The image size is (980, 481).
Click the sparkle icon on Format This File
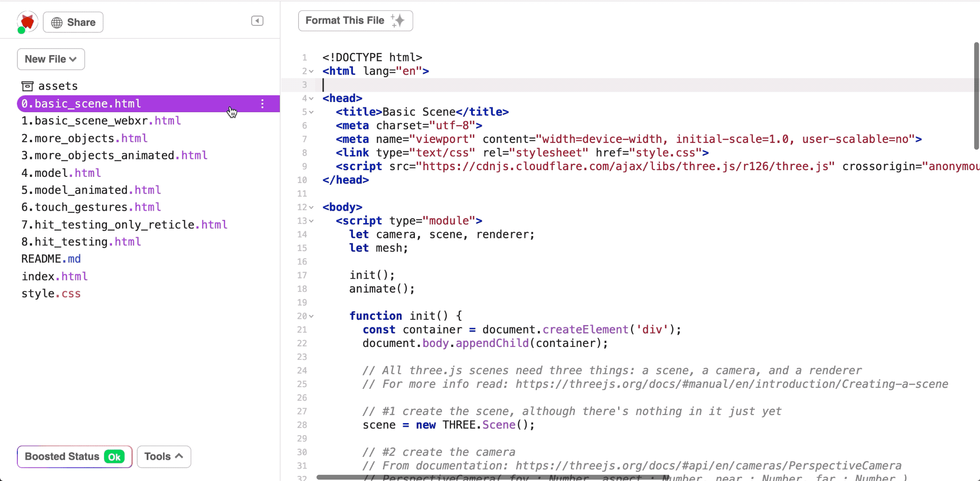(x=398, y=20)
